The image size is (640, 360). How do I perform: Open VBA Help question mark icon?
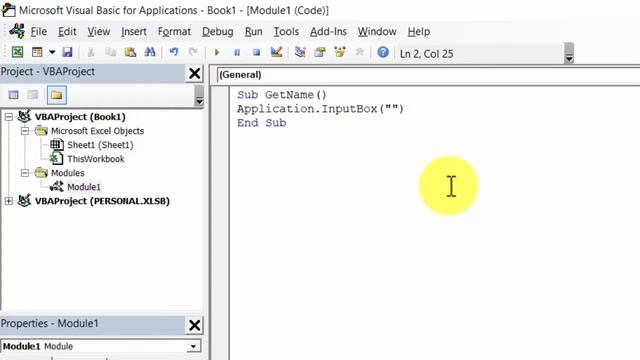coord(383,52)
